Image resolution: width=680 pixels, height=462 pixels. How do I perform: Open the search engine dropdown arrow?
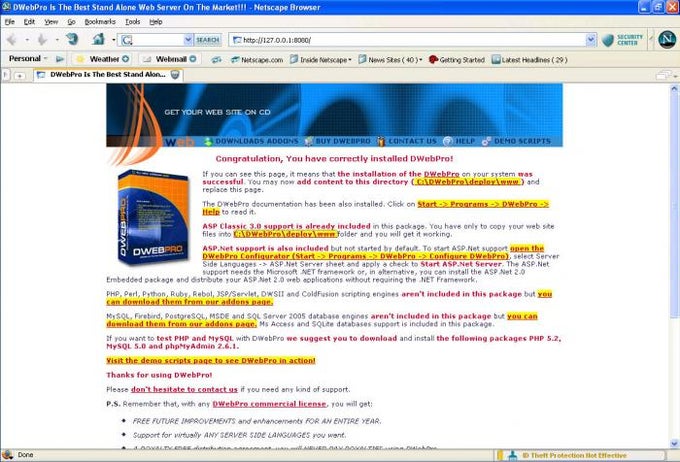[188, 40]
